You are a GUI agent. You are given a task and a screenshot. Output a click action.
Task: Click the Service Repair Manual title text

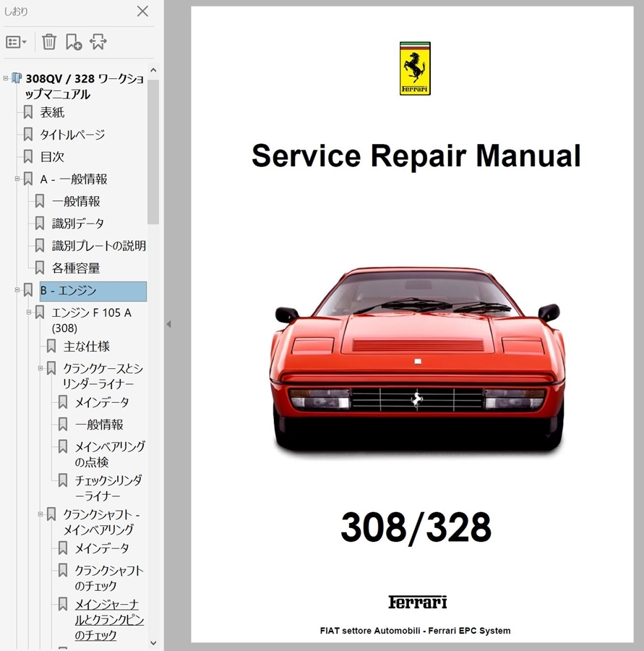click(x=416, y=156)
